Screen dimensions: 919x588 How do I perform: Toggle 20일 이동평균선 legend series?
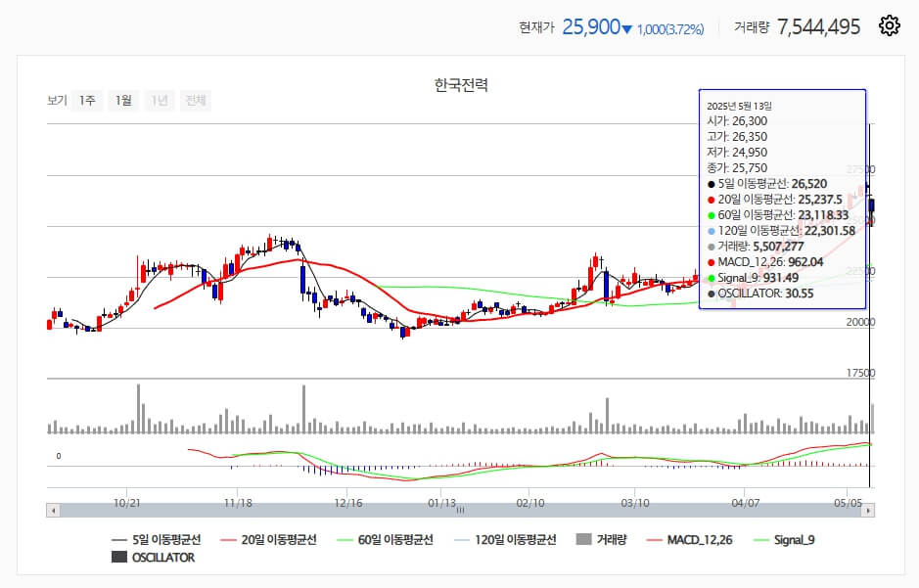[268, 539]
